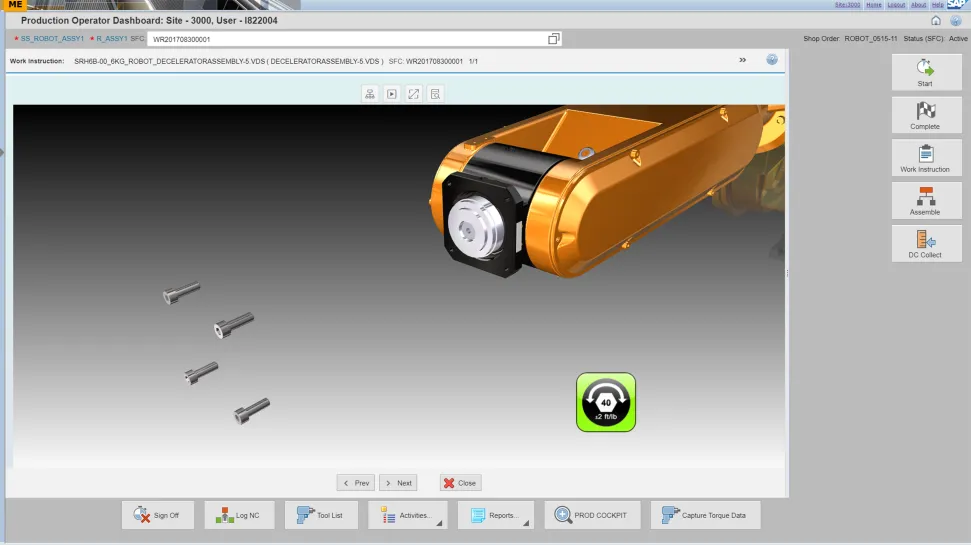Image resolution: width=971 pixels, height=545 pixels.
Task: Click the Start button in right panel
Action: 925,73
